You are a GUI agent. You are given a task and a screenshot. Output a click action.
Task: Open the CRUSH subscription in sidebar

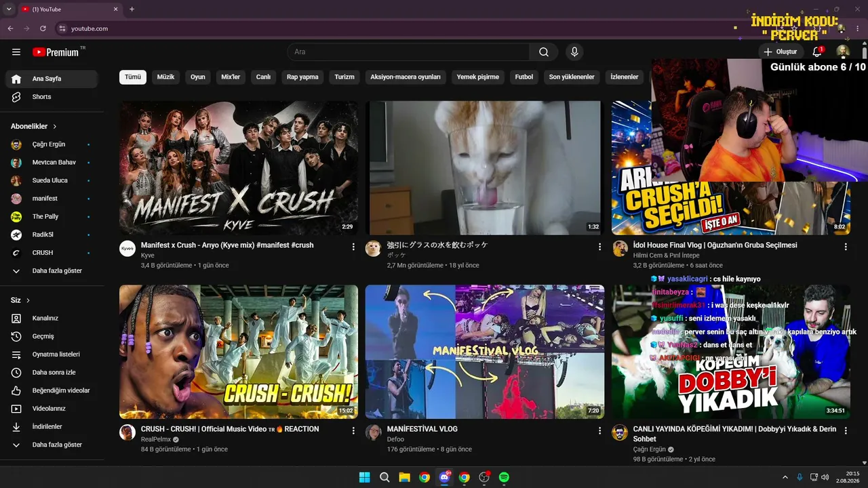[52, 253]
